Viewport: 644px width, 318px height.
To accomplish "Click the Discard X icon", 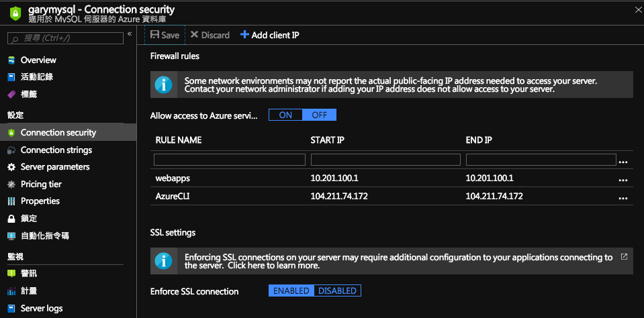I will pyautogui.click(x=194, y=35).
